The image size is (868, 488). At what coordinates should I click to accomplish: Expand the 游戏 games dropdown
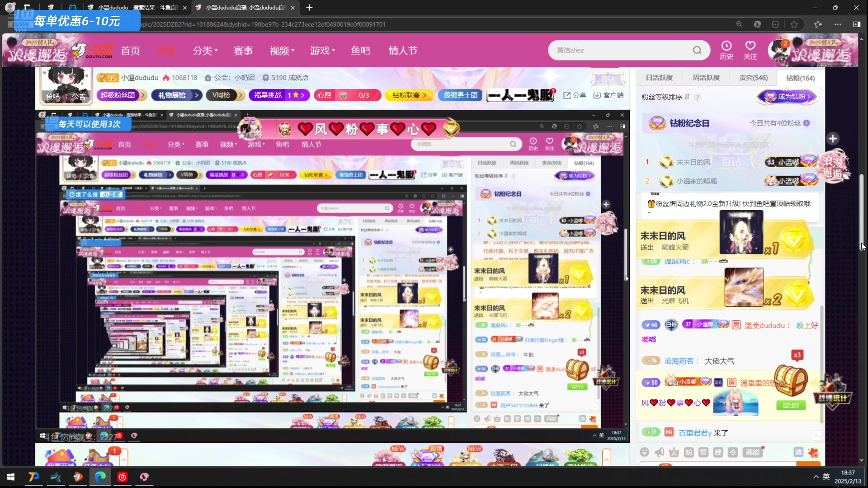pyautogui.click(x=322, y=51)
